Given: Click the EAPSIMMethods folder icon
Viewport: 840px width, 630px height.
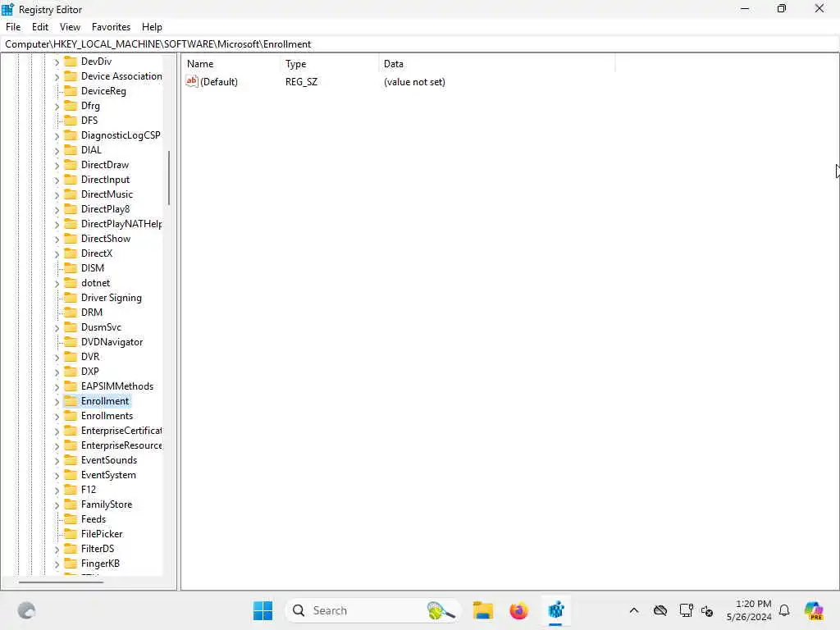Looking at the screenshot, I should [x=71, y=386].
